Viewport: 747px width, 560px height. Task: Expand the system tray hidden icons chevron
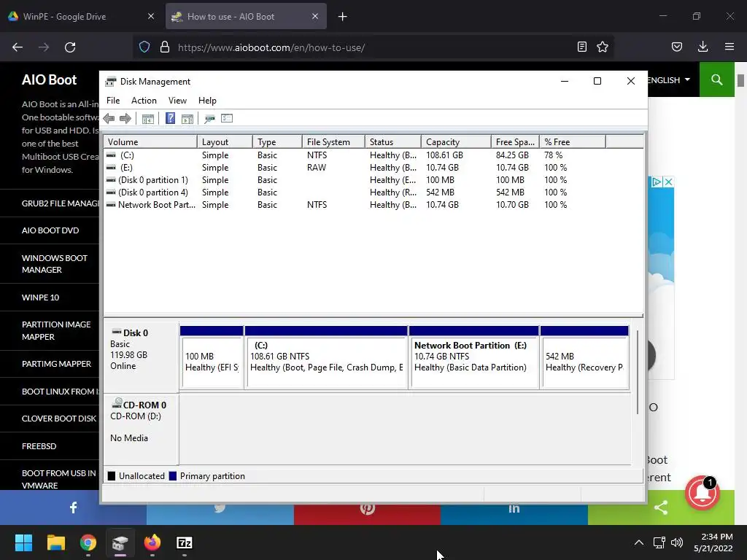tap(639, 542)
